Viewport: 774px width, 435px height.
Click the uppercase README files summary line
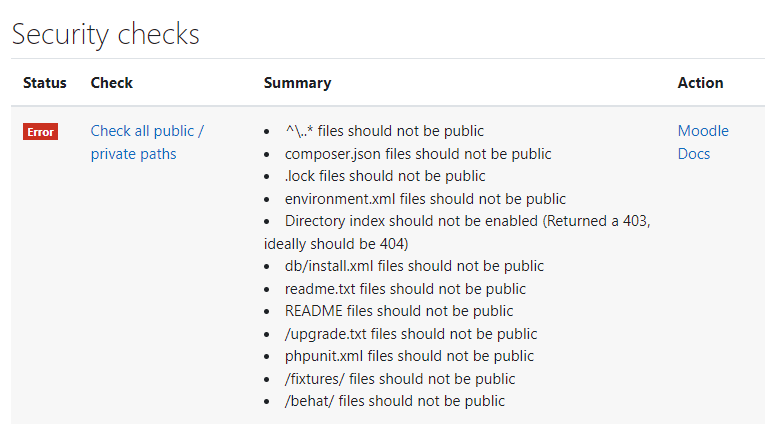(x=399, y=311)
